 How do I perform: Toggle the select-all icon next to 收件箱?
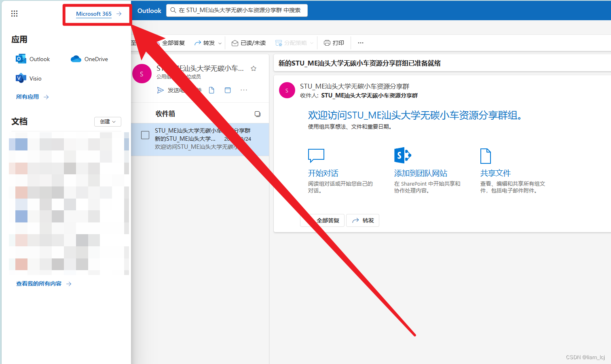[258, 114]
